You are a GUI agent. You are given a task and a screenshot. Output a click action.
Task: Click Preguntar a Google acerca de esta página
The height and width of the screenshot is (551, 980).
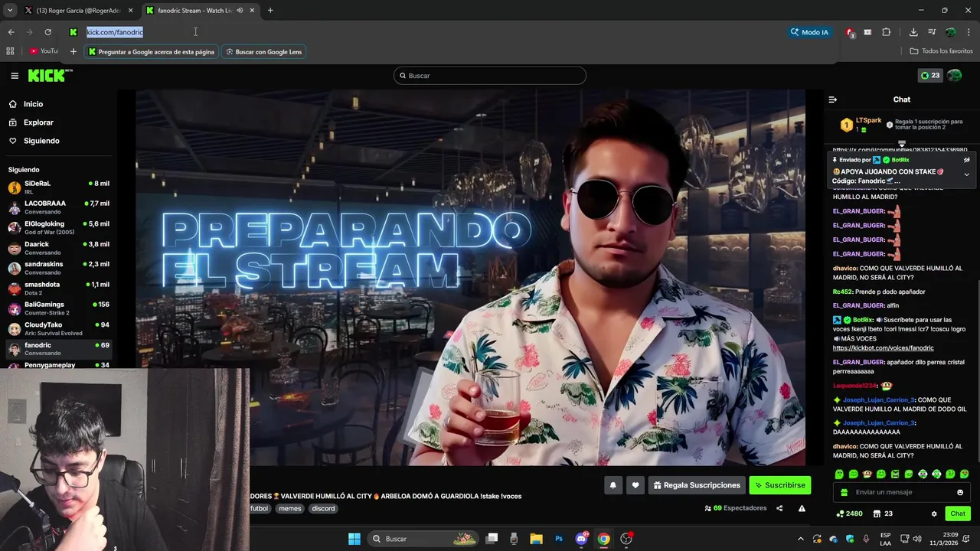point(151,52)
